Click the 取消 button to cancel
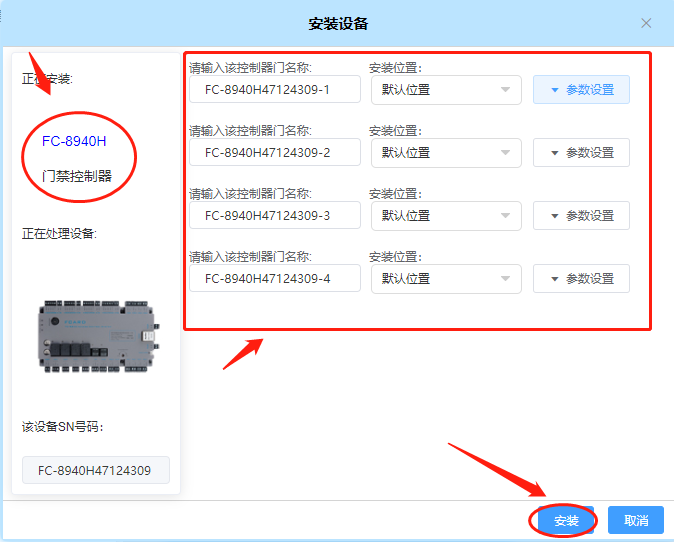 coord(636,521)
